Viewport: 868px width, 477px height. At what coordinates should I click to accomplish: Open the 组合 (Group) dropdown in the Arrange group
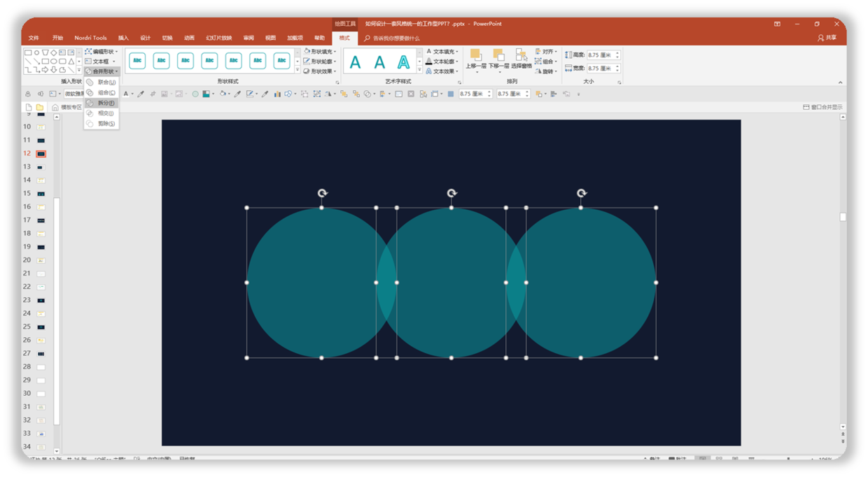coord(547,62)
